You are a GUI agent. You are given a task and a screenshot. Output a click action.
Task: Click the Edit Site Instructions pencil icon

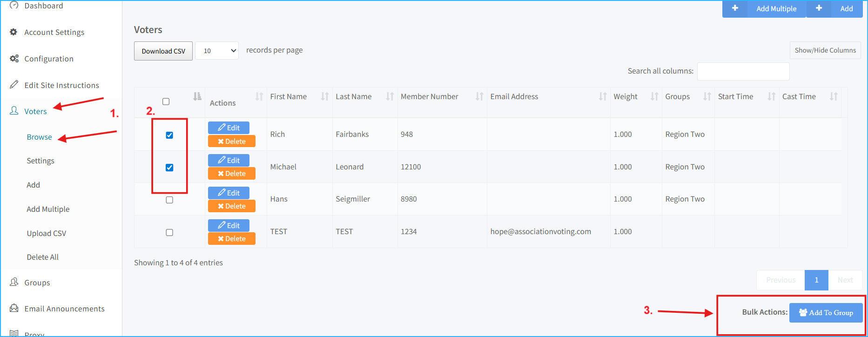pos(14,85)
